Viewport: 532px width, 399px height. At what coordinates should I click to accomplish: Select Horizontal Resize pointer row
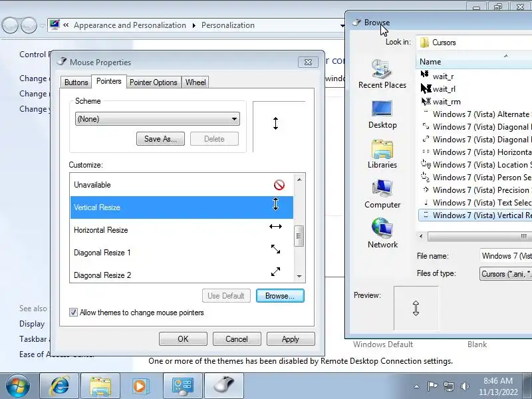182,230
